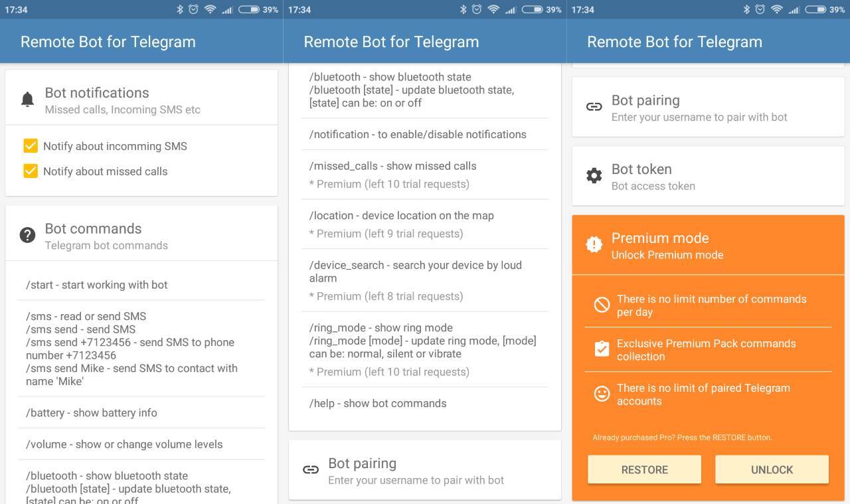Click the no-limit prohibition icon in Premium card
850x504 pixels.
(602, 305)
